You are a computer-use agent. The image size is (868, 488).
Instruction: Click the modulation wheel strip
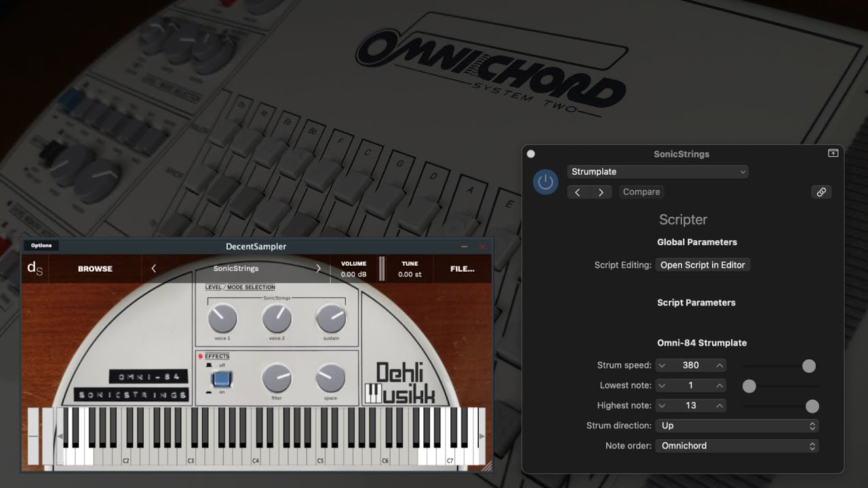pos(47,436)
